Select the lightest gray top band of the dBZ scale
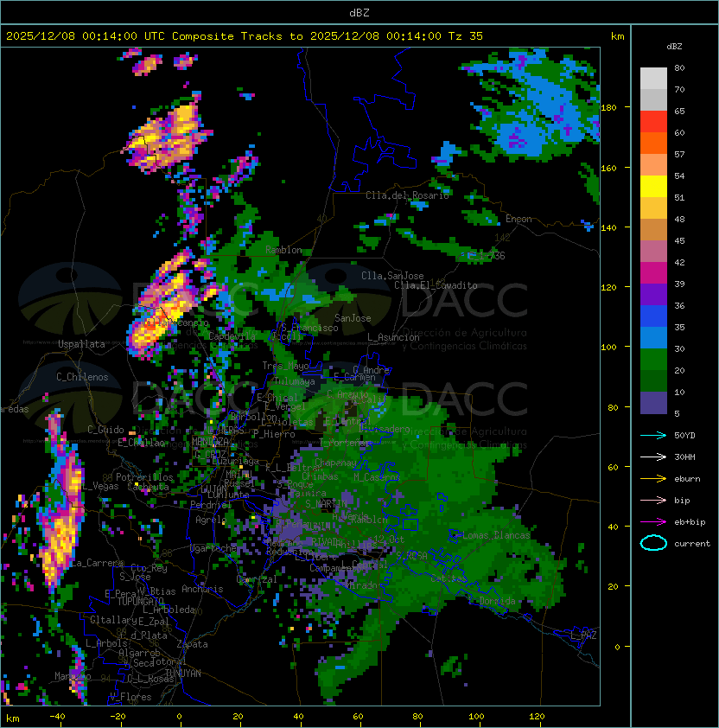Screen dimensions: 719x728 click(x=653, y=79)
